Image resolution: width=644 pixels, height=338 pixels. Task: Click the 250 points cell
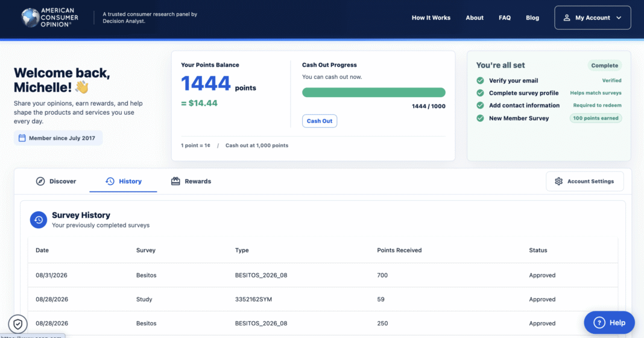click(x=382, y=323)
